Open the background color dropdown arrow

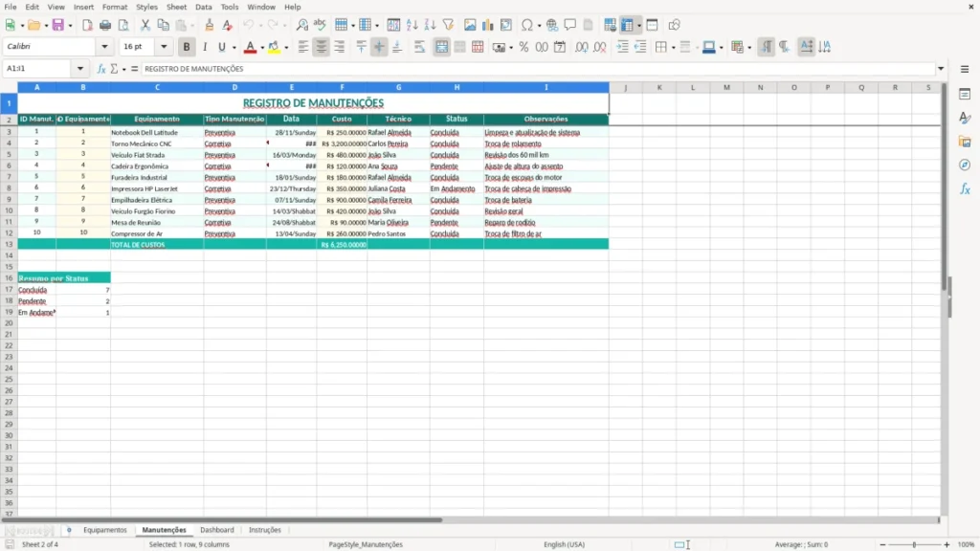286,48
